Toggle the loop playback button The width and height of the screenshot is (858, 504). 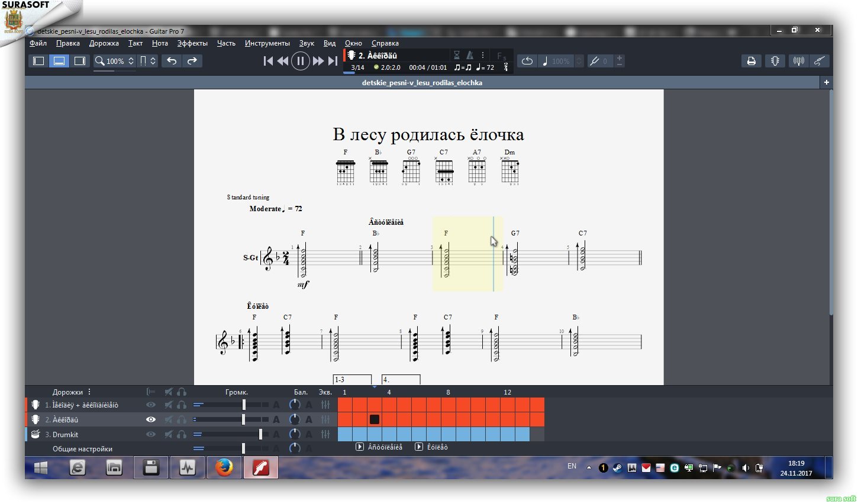pos(527,61)
